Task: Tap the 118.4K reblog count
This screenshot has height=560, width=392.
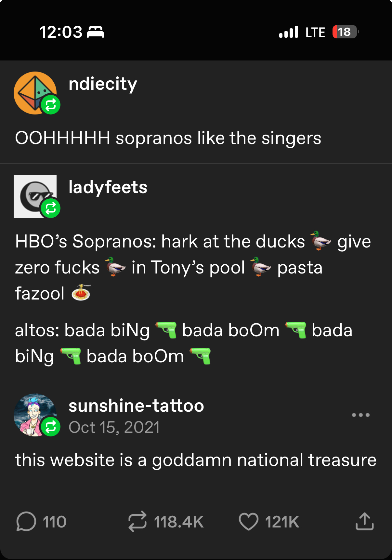Action: 179,522
